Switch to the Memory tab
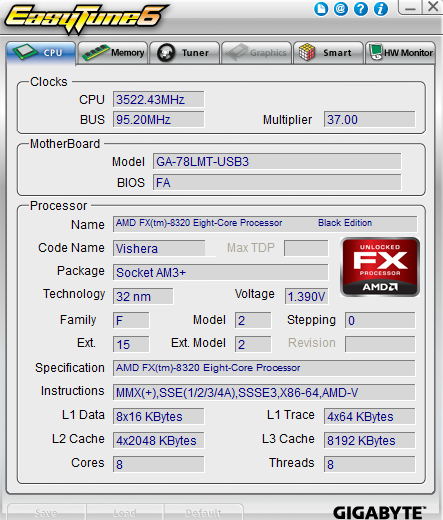 tap(113, 53)
